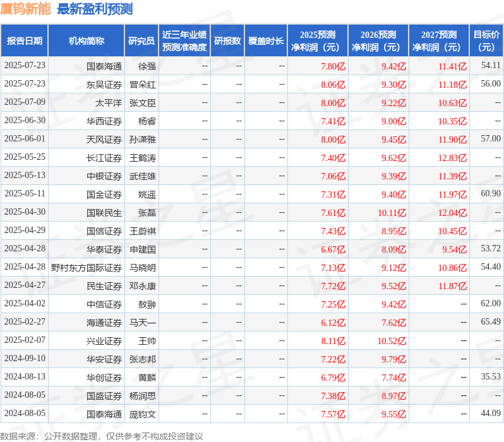Click analyst 张志邦
The width and height of the screenshot is (504, 442).
[x=143, y=359]
